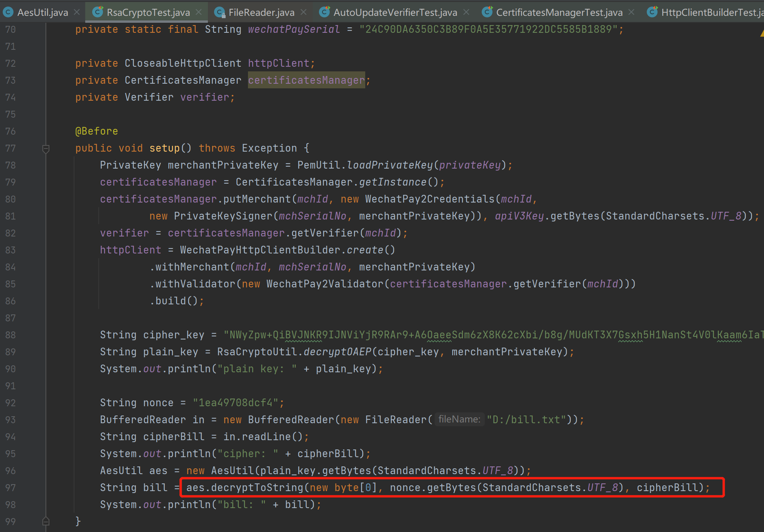Close the AesUtil.java tab

pyautogui.click(x=77, y=12)
